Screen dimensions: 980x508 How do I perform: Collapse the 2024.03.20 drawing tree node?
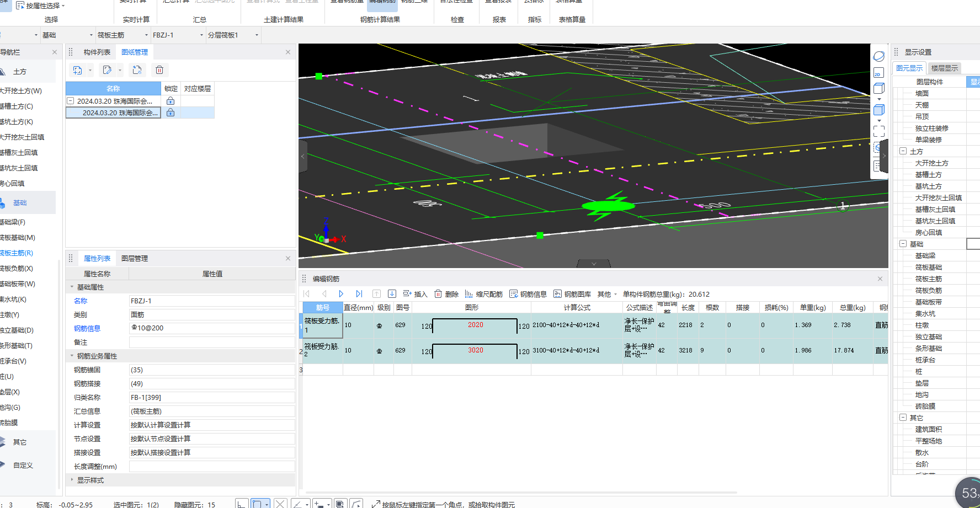tap(71, 101)
